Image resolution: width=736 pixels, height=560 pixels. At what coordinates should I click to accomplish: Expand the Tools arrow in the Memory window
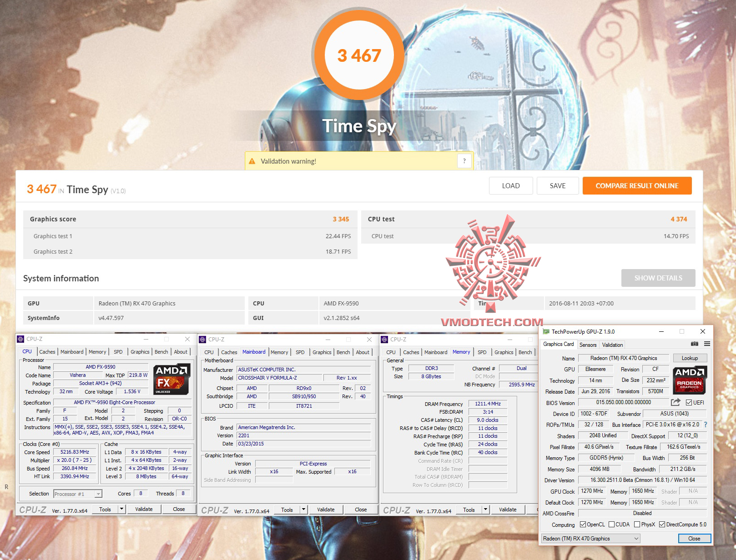click(485, 510)
